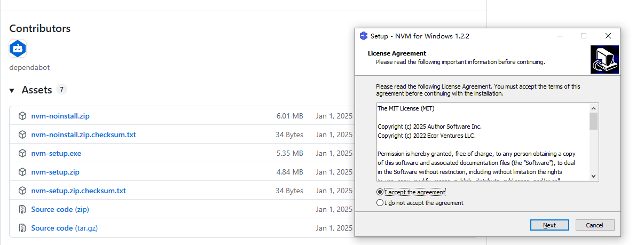Click the installer computer image in header

pos(604,59)
